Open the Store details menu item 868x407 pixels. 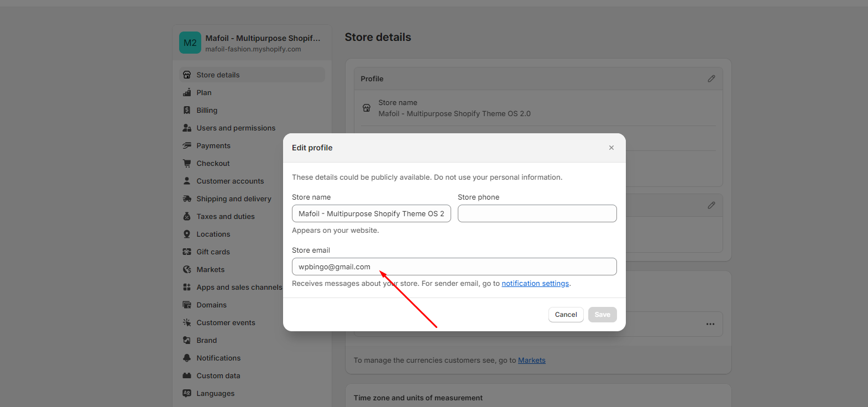click(x=252, y=75)
